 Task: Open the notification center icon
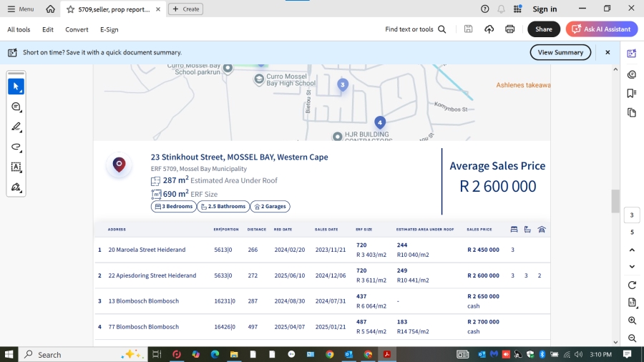coord(627,354)
